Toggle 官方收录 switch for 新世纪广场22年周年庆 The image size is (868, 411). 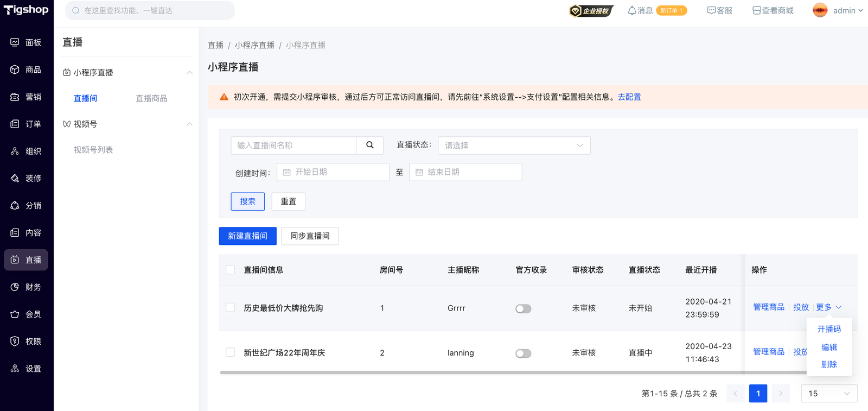(x=523, y=353)
